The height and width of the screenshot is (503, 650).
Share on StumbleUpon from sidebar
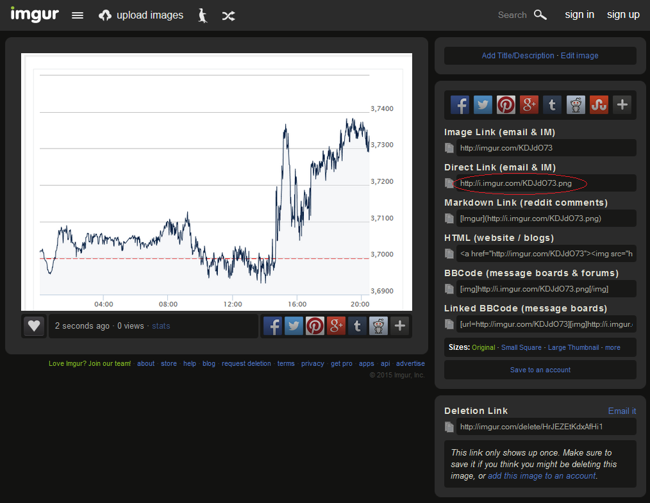pyautogui.click(x=599, y=104)
